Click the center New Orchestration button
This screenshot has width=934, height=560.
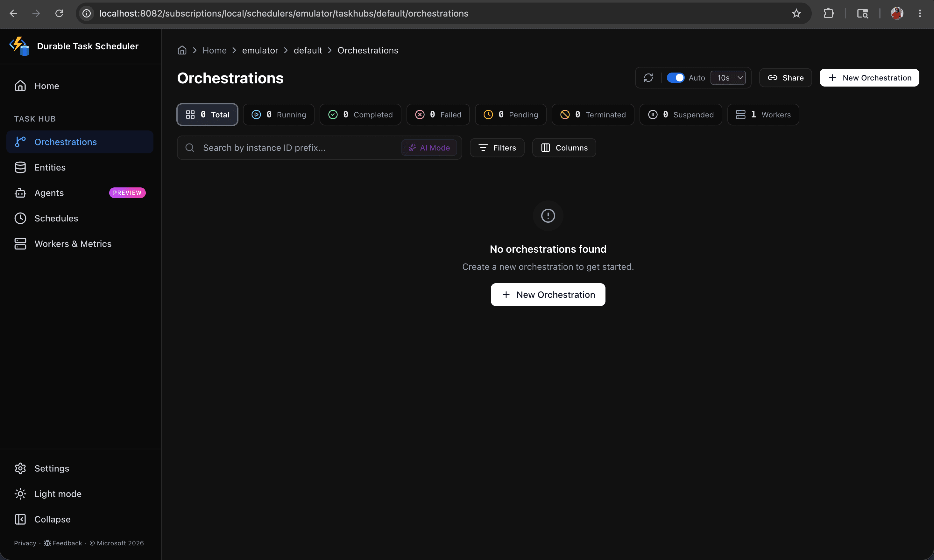tap(548, 295)
